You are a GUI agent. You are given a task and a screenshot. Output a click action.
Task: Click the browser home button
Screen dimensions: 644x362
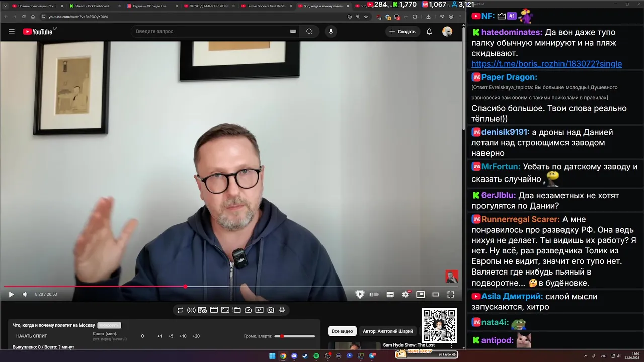tap(33, 17)
